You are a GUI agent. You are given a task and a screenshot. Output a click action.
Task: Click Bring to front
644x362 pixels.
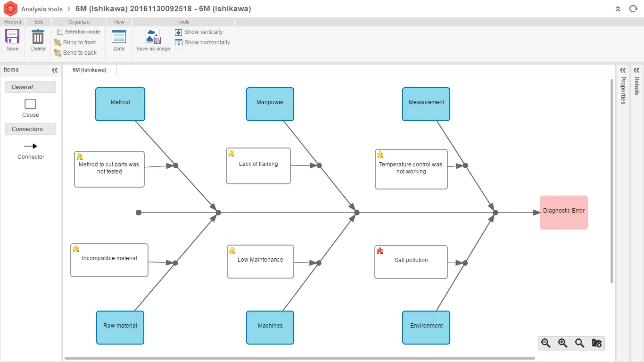point(75,42)
